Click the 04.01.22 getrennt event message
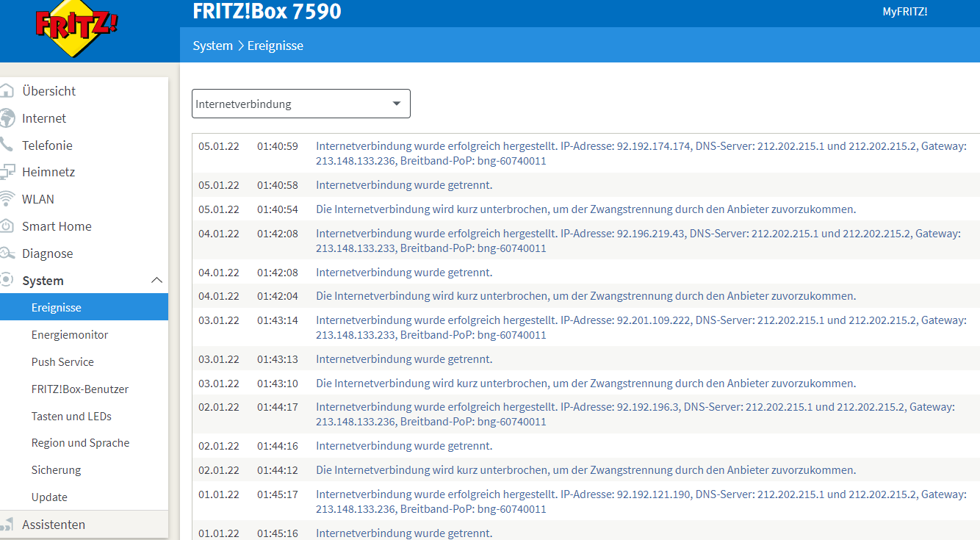980x540 pixels. point(404,273)
